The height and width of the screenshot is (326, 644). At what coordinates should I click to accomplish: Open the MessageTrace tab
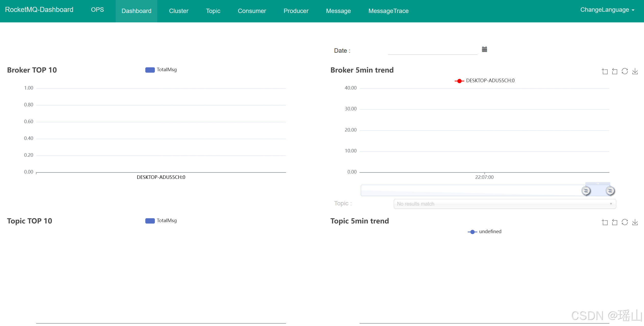pos(388,11)
